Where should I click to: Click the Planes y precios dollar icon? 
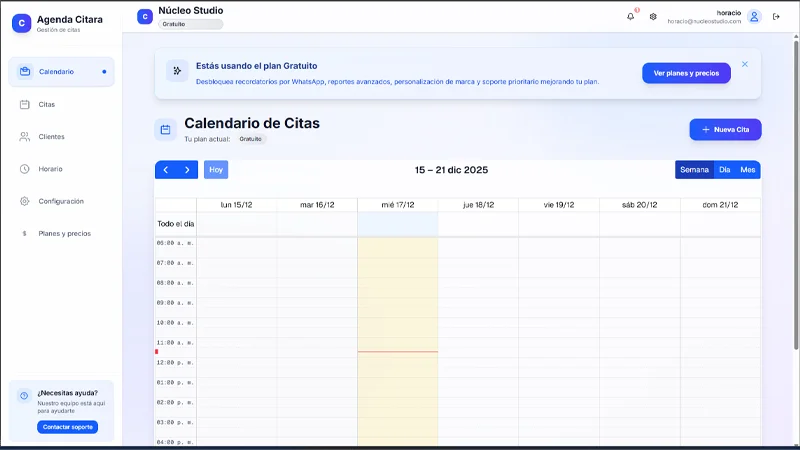point(24,234)
